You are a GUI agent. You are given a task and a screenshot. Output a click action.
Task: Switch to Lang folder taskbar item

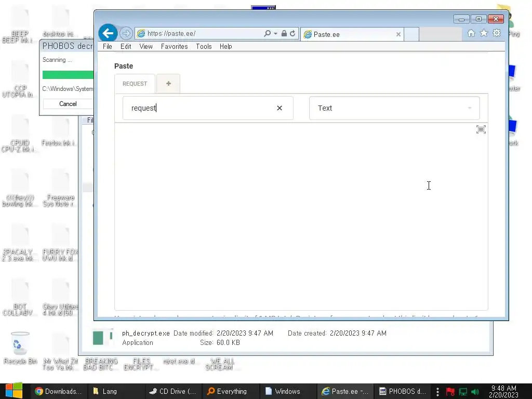[115, 391]
